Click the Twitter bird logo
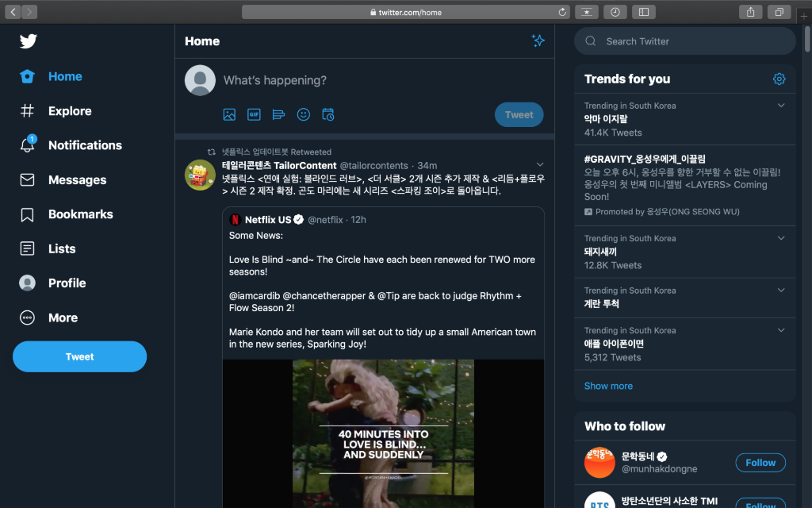The height and width of the screenshot is (508, 812). (x=28, y=41)
